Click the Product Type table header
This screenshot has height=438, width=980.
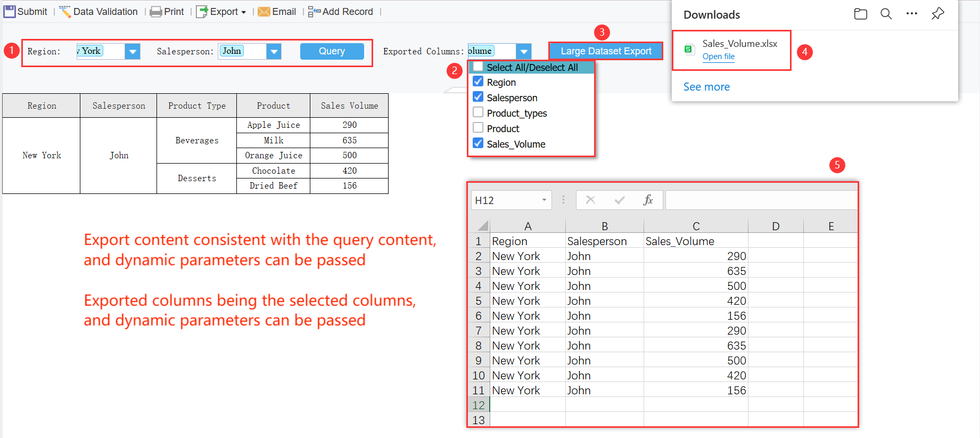coord(197,106)
